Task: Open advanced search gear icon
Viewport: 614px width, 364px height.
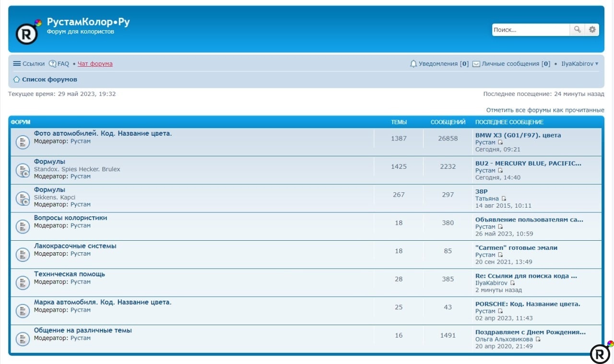Action: tap(592, 30)
